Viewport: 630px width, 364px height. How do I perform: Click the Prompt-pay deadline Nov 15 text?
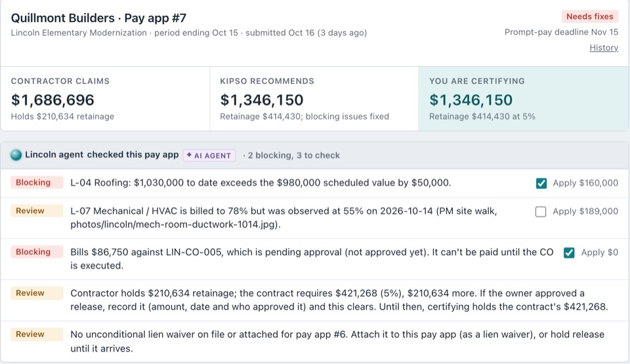pyautogui.click(x=561, y=32)
